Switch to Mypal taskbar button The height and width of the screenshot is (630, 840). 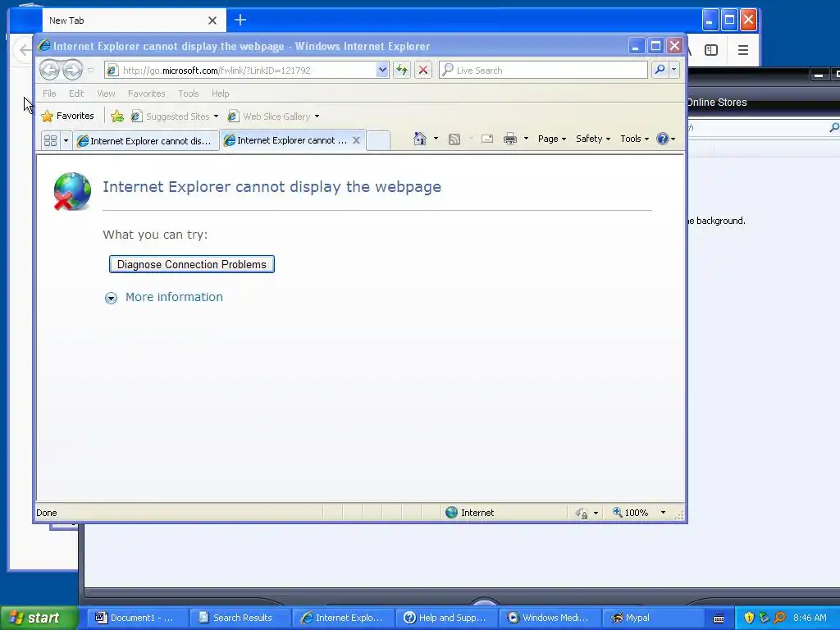pyautogui.click(x=651, y=618)
